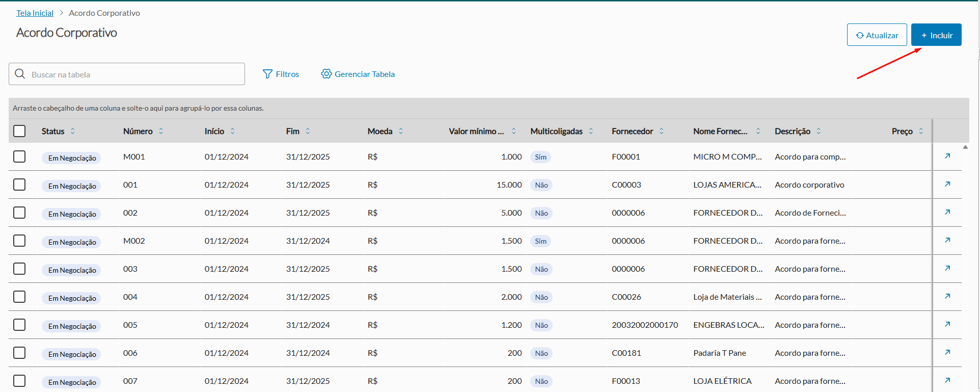Open the row 005 external link arrow
The height and width of the screenshot is (392, 980).
(947, 324)
